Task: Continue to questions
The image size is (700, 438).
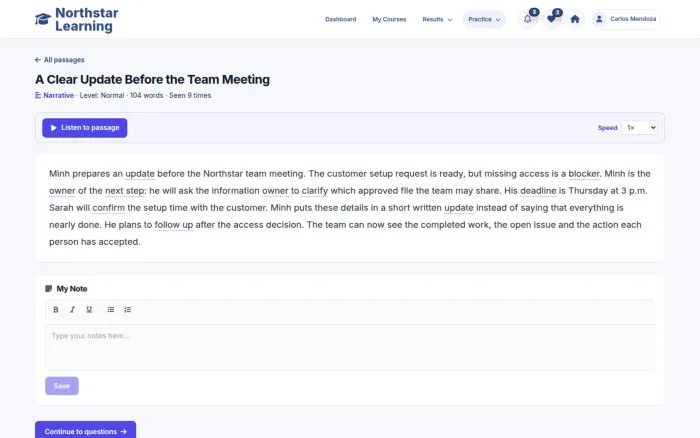Action: pos(85,431)
